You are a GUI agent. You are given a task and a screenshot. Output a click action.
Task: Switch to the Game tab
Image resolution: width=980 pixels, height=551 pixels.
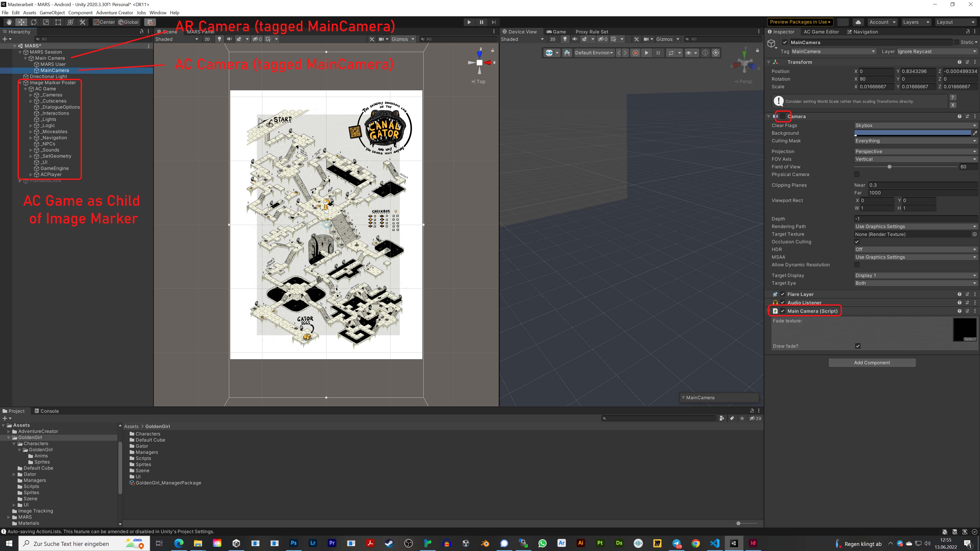(x=556, y=32)
